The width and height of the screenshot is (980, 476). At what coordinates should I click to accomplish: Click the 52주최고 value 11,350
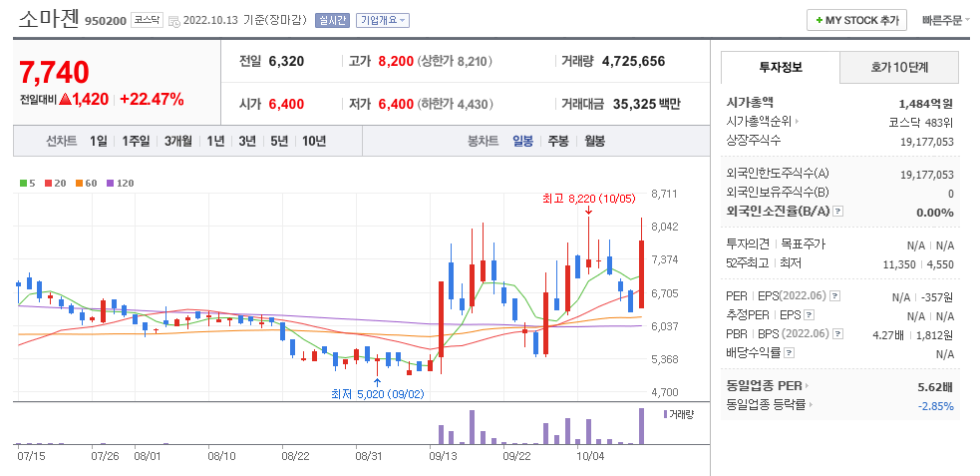(898, 264)
